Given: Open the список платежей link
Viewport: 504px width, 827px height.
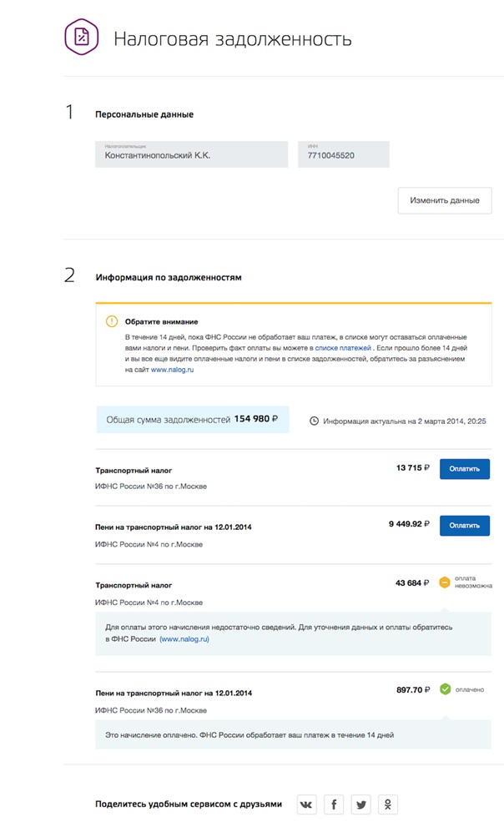Looking at the screenshot, I should (x=343, y=348).
